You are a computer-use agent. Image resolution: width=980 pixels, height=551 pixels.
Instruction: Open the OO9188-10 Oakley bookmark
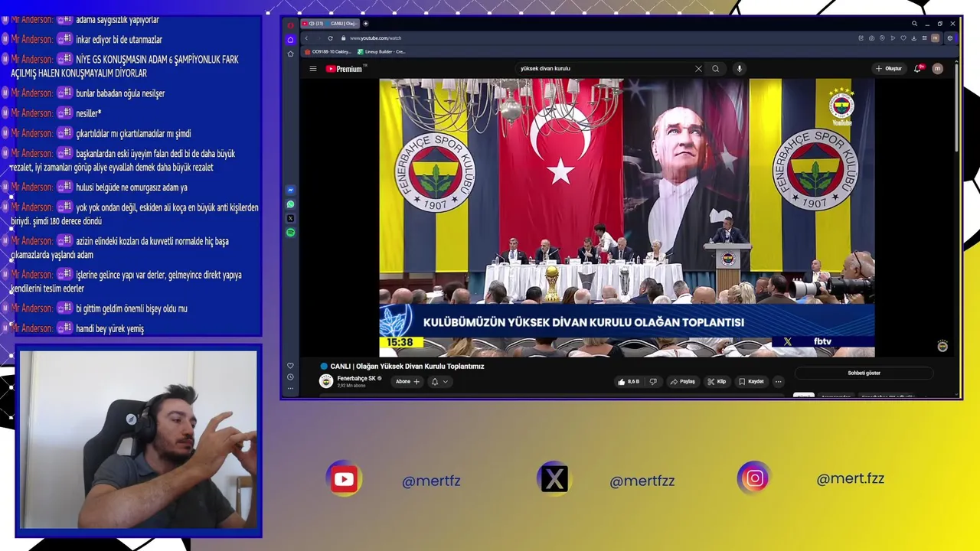328,52
